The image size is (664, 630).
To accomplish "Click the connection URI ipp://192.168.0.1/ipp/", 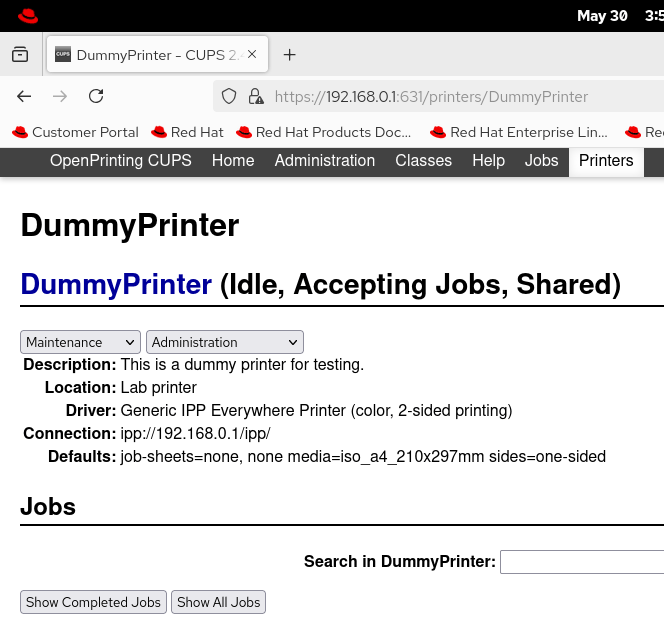I will [x=196, y=434].
